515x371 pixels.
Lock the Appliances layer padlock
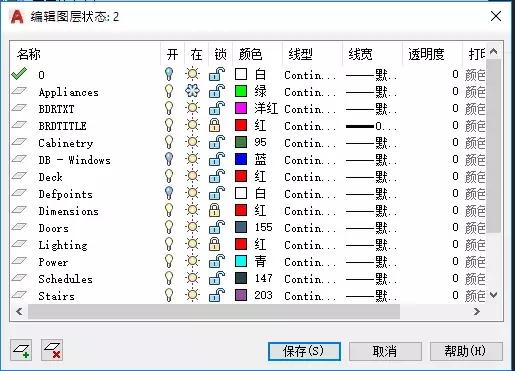point(217,91)
